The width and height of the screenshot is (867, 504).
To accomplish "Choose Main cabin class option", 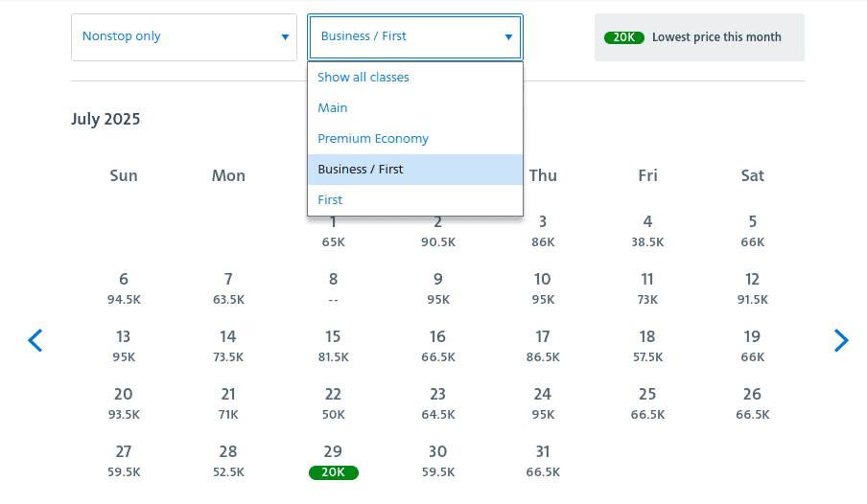I will tap(333, 108).
